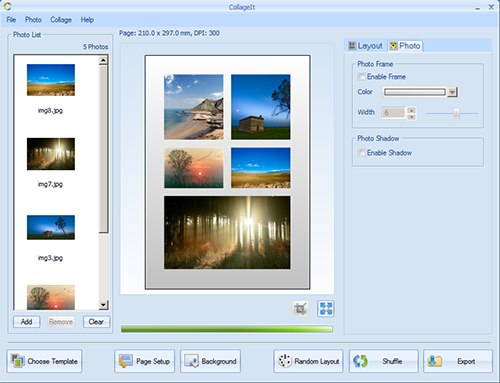
Task: Click the Page Setup ruler icon
Action: pos(126,361)
